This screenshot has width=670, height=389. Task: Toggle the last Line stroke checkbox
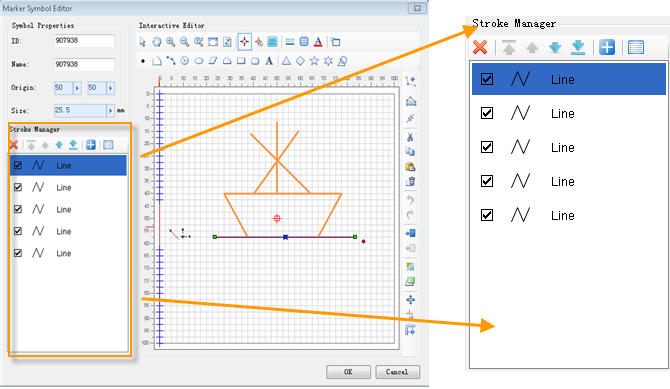coord(18,253)
